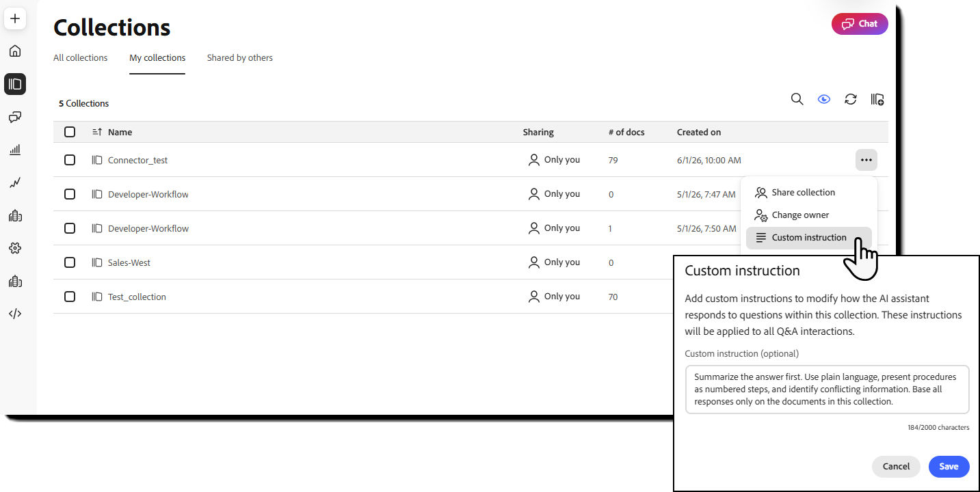
Task: Open the Test_collection collection name
Action: point(137,297)
